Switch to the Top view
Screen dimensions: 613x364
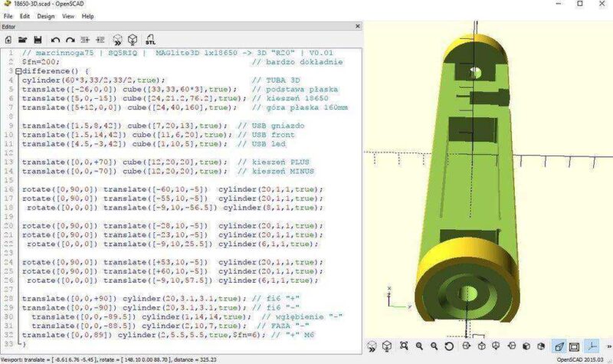(482, 346)
